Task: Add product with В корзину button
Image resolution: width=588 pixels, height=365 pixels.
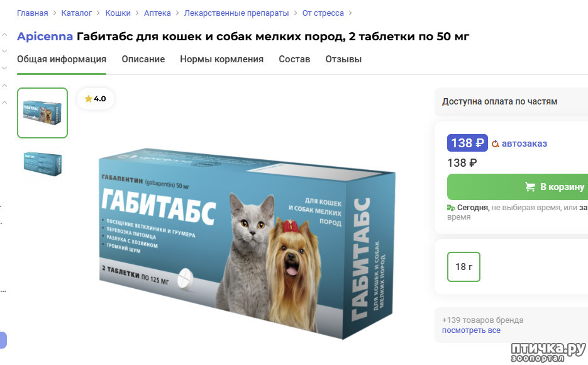Action: pyautogui.click(x=518, y=187)
